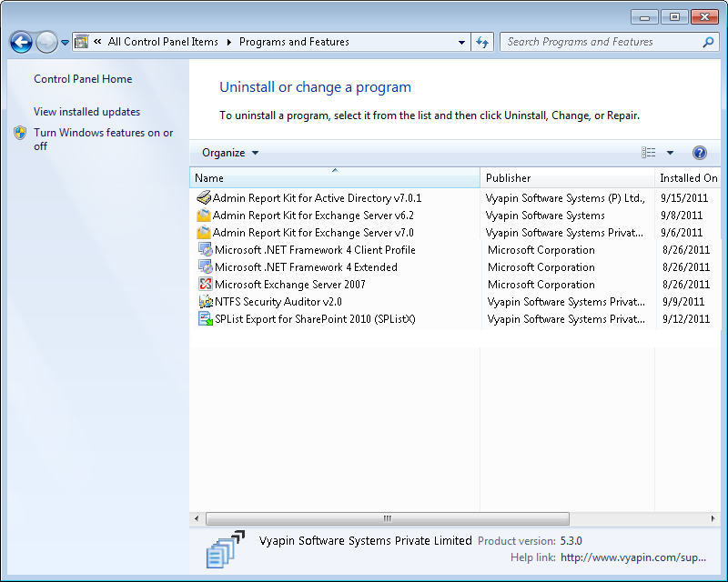The image size is (728, 582).
Task: Open the vyapin.com help link
Action: point(633,557)
